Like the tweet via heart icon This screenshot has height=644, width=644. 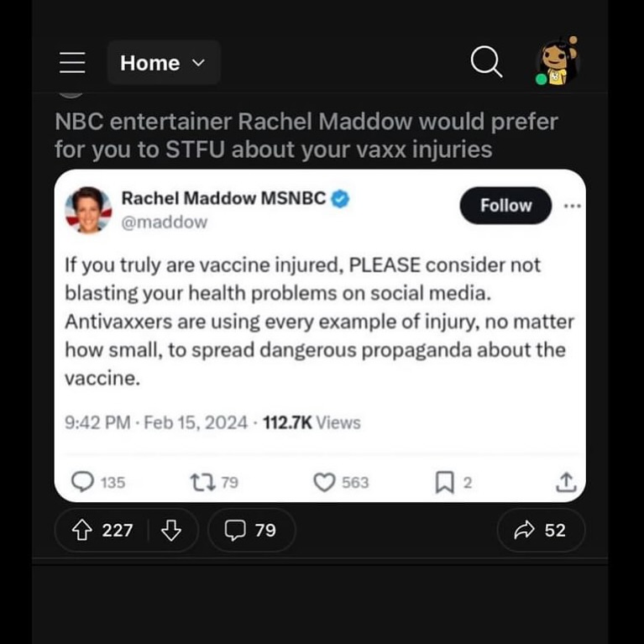click(324, 481)
